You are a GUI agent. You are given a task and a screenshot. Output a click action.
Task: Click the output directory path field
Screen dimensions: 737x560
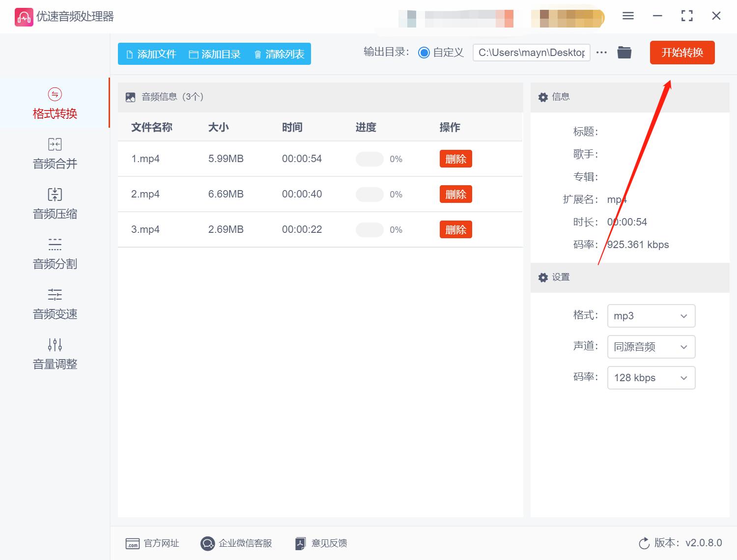click(531, 52)
